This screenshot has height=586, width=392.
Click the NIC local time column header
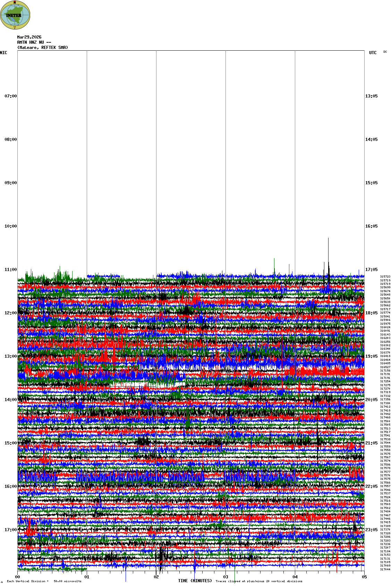3,53
